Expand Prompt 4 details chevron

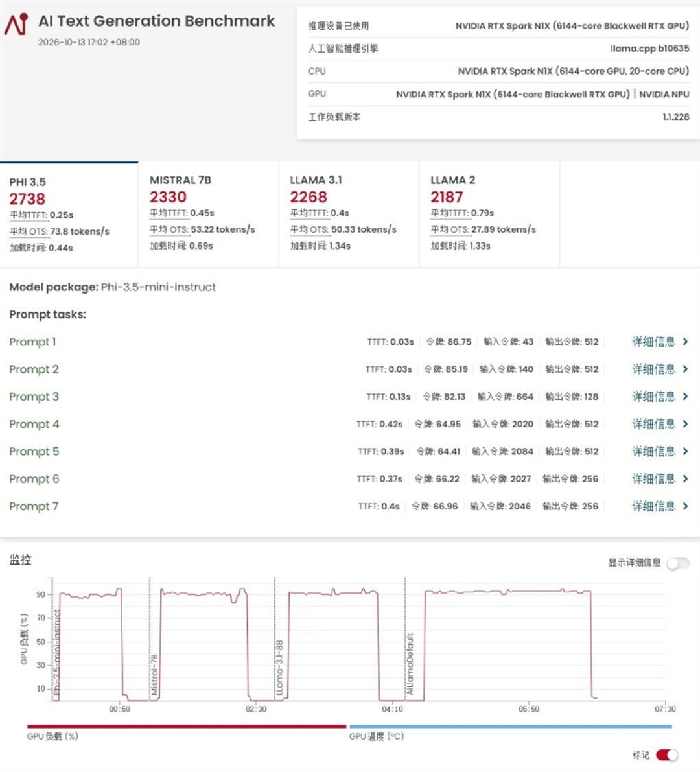point(685,424)
